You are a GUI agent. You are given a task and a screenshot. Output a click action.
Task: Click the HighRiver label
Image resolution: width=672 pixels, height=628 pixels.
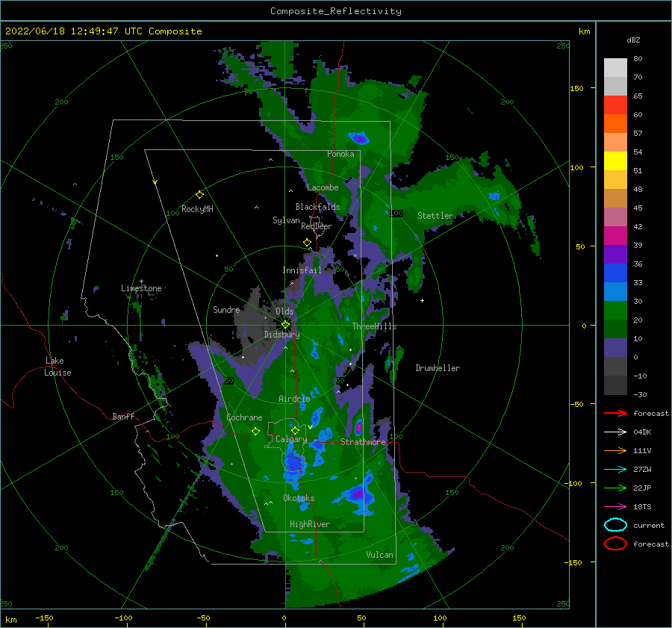[310, 524]
